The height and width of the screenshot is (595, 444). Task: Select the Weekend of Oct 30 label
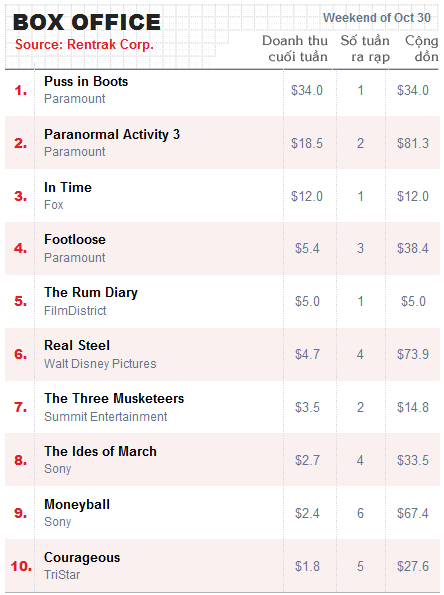[377, 17]
